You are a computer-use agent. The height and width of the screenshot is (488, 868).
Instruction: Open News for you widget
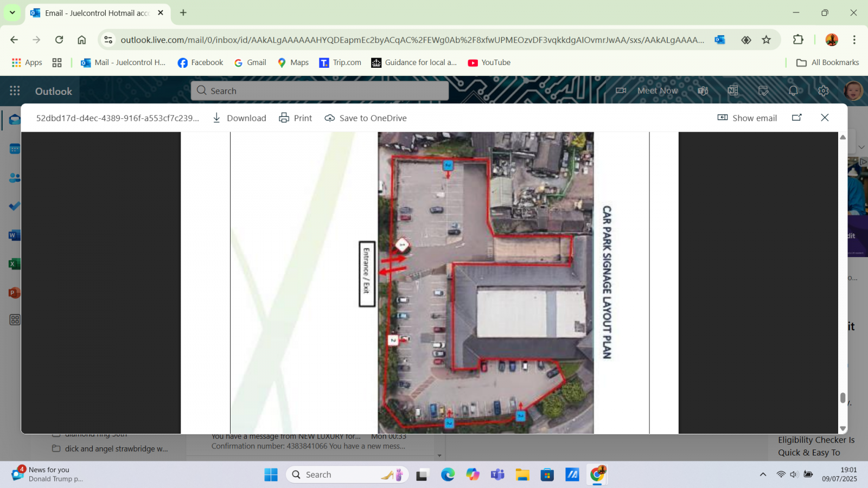pyautogui.click(x=48, y=474)
